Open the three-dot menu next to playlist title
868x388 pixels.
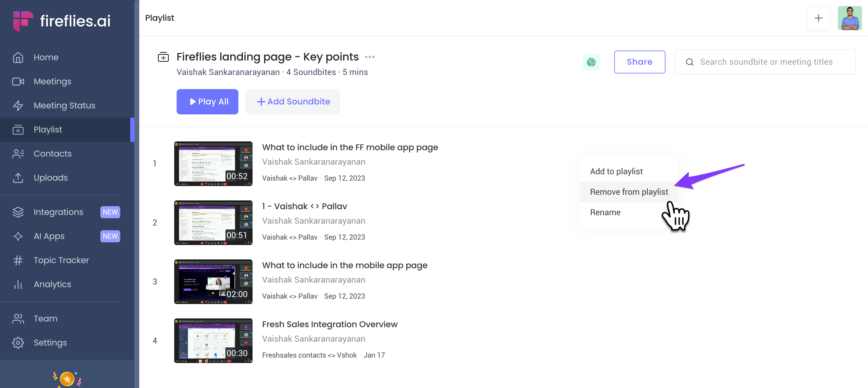[x=370, y=57]
